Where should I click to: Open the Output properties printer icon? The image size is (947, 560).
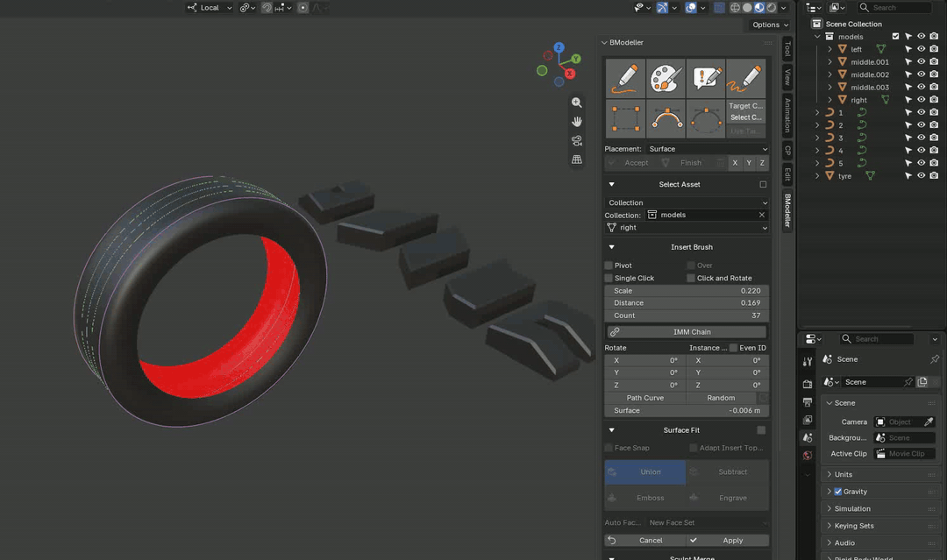pos(808,402)
